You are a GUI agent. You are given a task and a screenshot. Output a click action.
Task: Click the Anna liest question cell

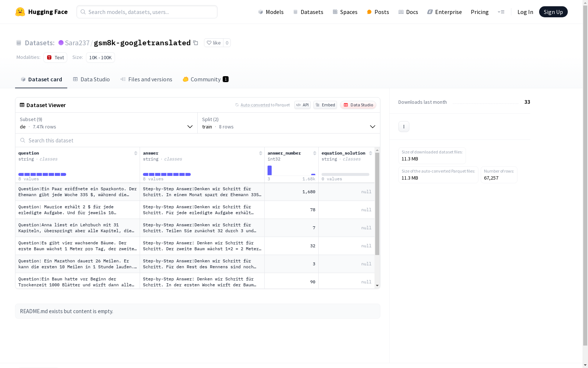(x=78, y=228)
